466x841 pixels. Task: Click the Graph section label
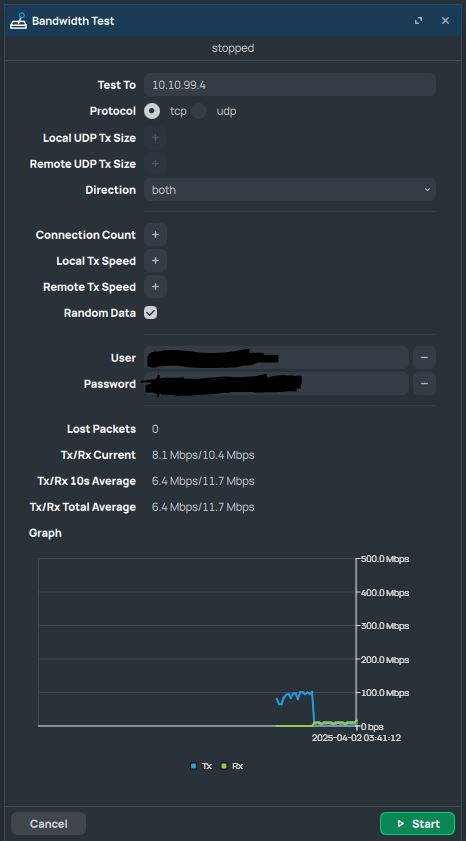click(45, 533)
